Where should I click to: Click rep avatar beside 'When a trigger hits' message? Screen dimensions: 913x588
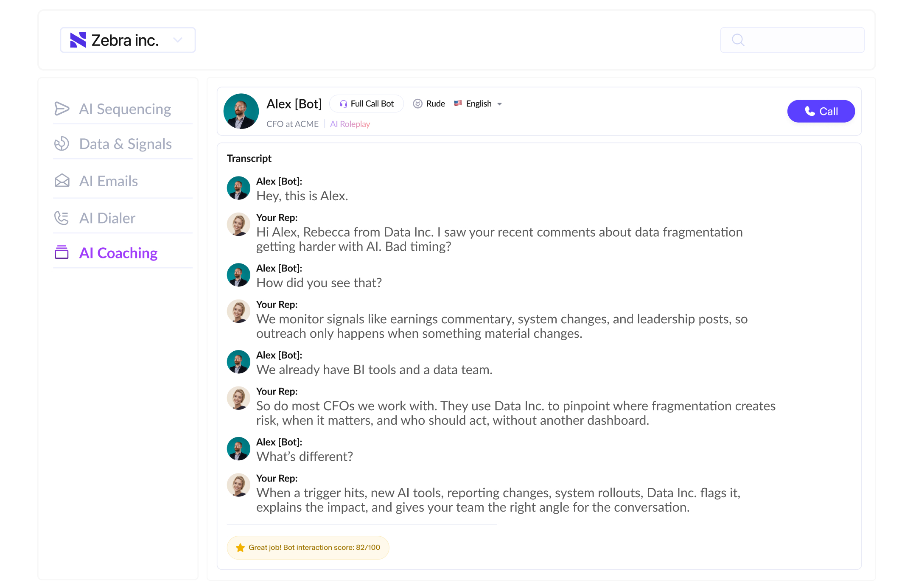(x=238, y=485)
